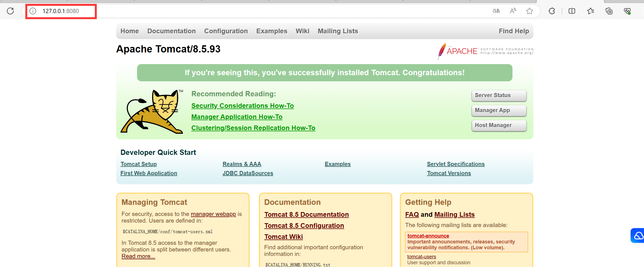Open the Browser essentials heart icon
This screenshot has width=644, height=267.
(627, 11)
